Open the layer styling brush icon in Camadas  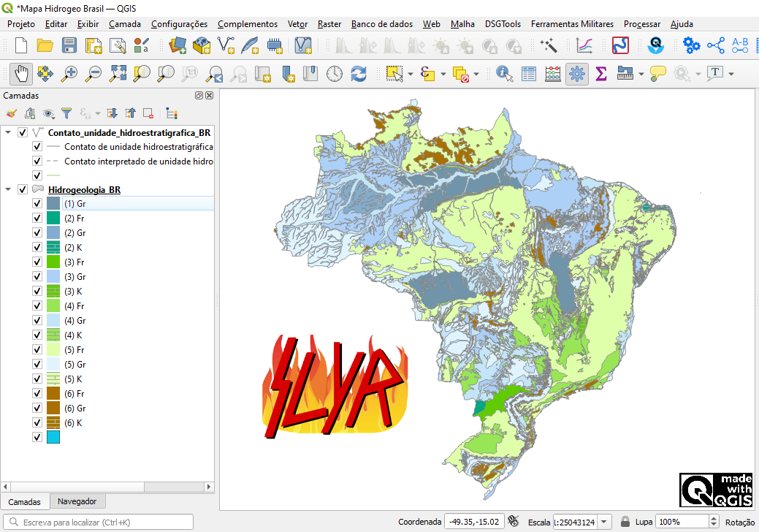[12, 113]
